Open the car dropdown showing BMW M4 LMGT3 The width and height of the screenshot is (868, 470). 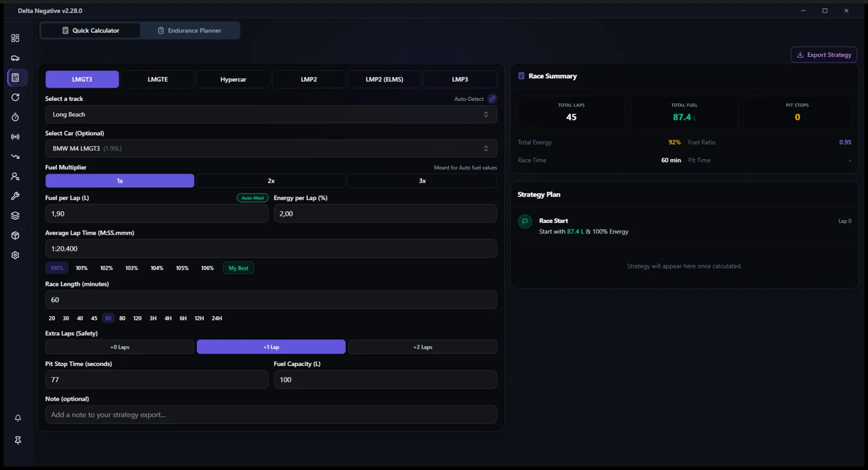click(271, 148)
